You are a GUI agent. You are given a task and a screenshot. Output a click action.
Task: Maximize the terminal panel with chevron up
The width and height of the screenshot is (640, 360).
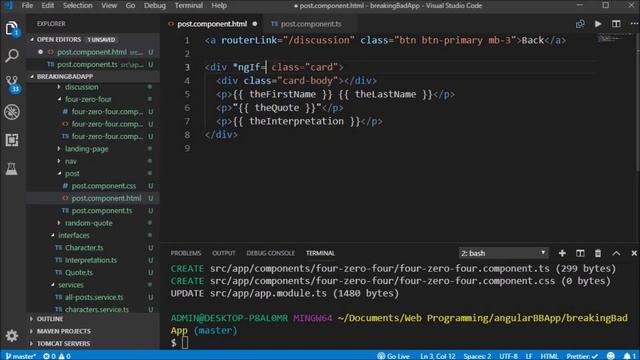point(616,253)
